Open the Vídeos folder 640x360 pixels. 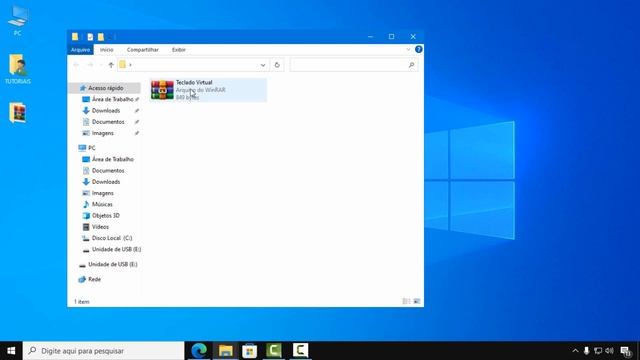(x=100, y=227)
